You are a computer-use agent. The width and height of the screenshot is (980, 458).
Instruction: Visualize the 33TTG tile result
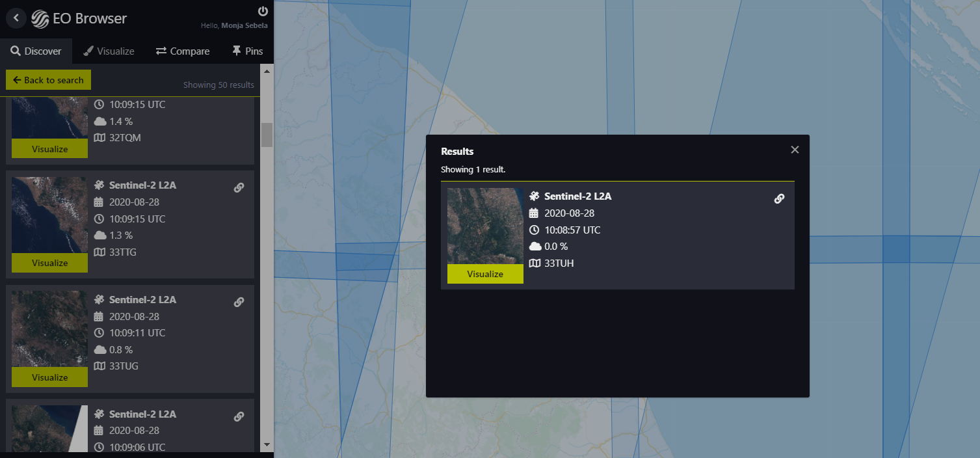point(49,263)
